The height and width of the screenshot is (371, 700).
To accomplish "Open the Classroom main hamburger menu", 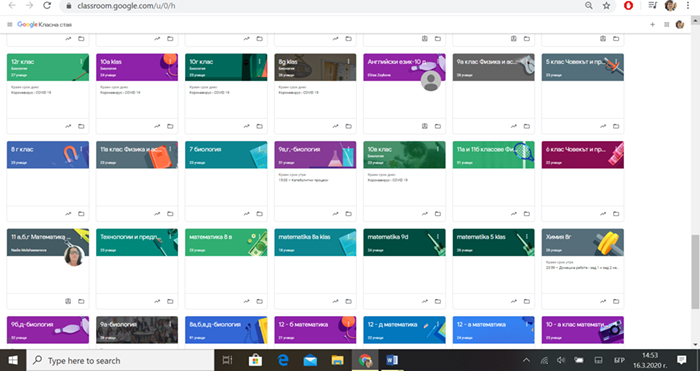I will pyautogui.click(x=9, y=25).
